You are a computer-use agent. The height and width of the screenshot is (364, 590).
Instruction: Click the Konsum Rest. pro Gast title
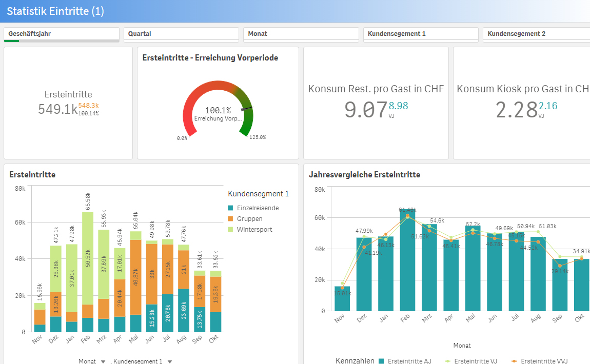click(x=376, y=89)
